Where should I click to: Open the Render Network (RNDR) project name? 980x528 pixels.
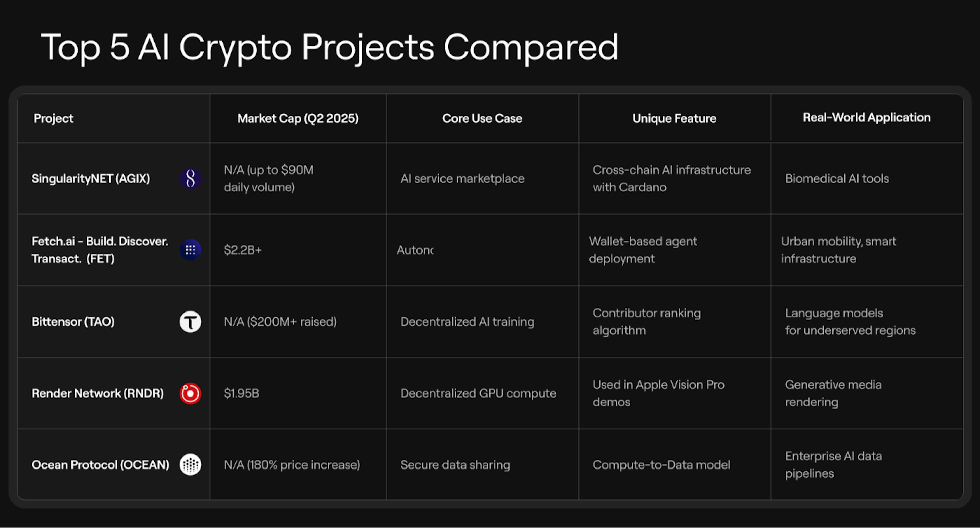pos(98,393)
